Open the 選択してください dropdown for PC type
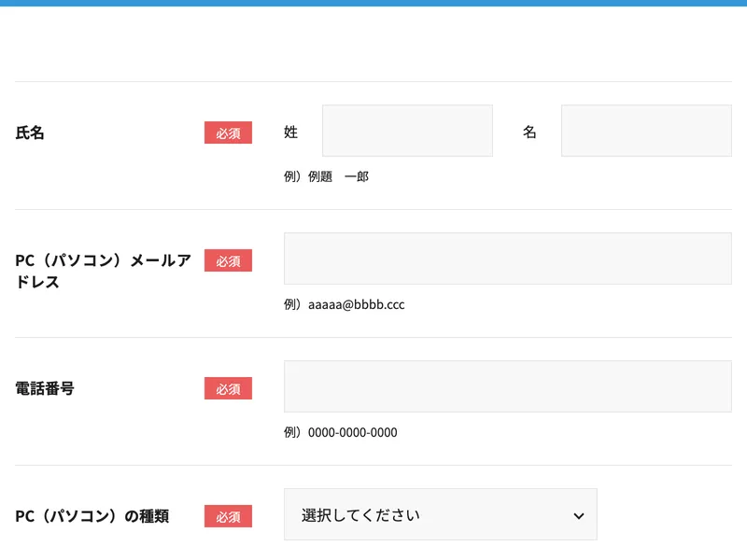The height and width of the screenshot is (560, 747). coord(440,514)
